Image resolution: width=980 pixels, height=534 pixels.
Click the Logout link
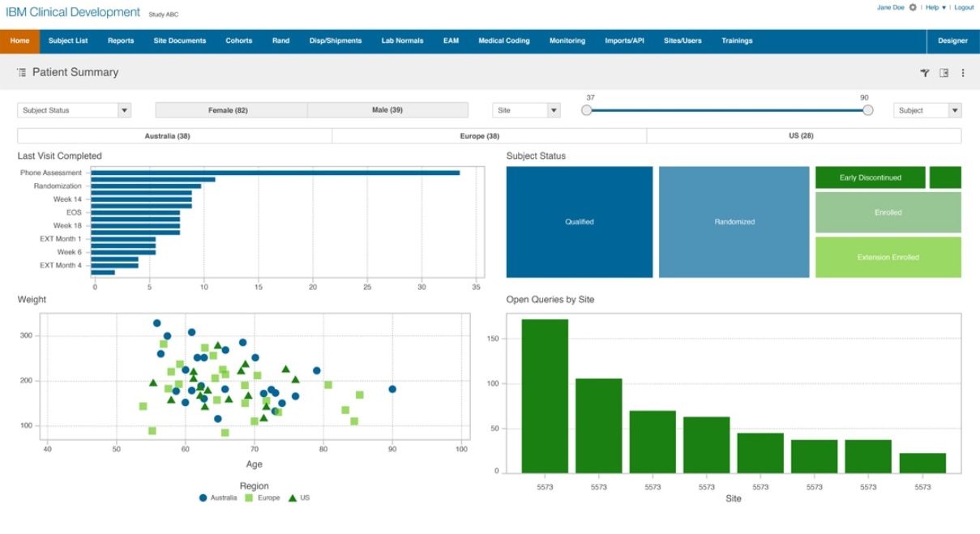tap(964, 6)
